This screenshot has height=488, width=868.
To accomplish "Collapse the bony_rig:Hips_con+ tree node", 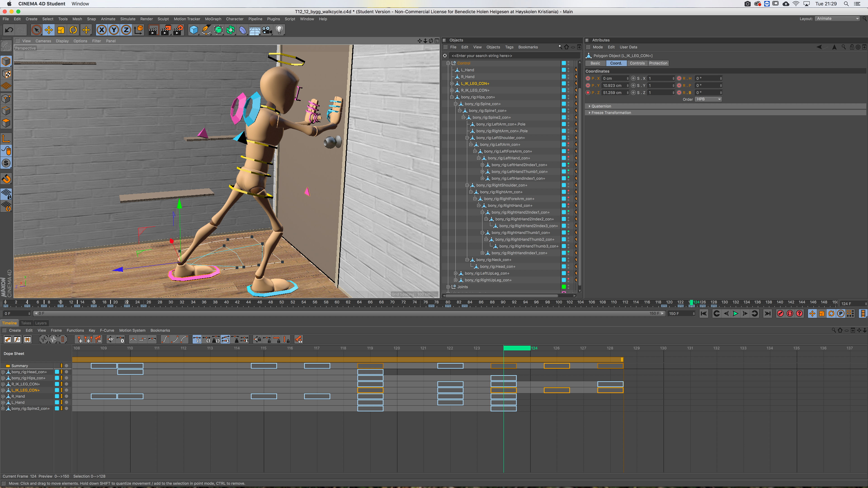I will point(452,97).
